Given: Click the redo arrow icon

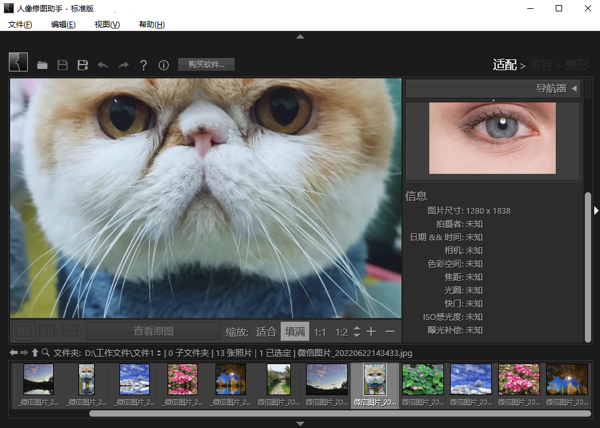Looking at the screenshot, I should pos(123,65).
